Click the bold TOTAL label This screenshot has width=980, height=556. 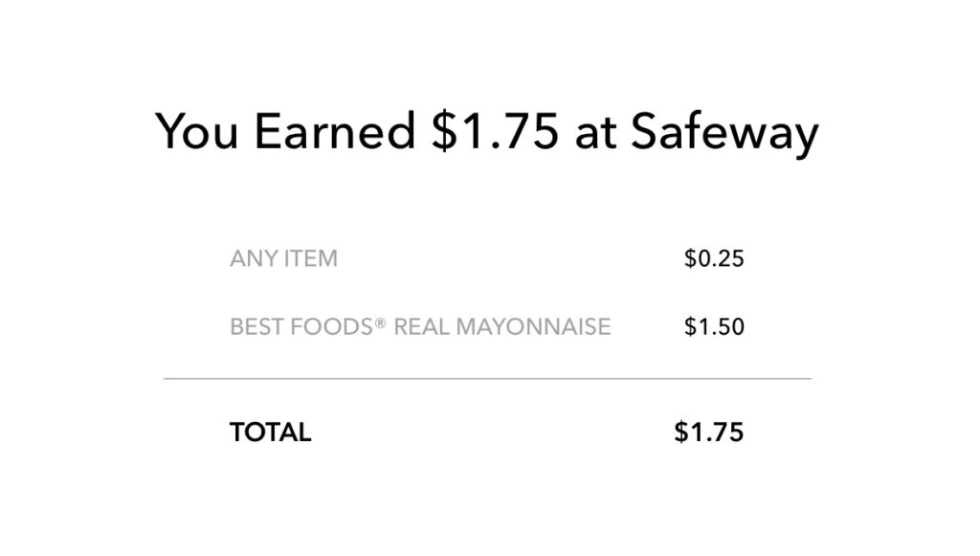click(270, 433)
